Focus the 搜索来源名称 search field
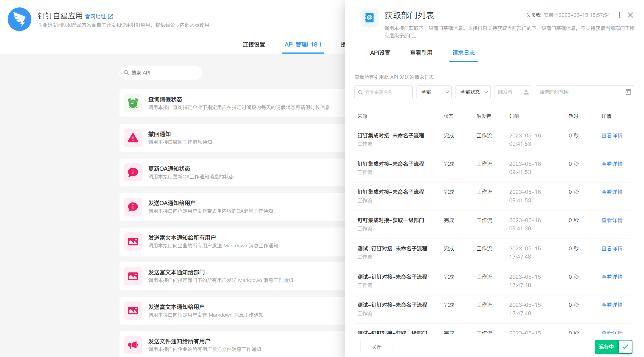Image resolution: width=644 pixels, height=357 pixels. [384, 92]
